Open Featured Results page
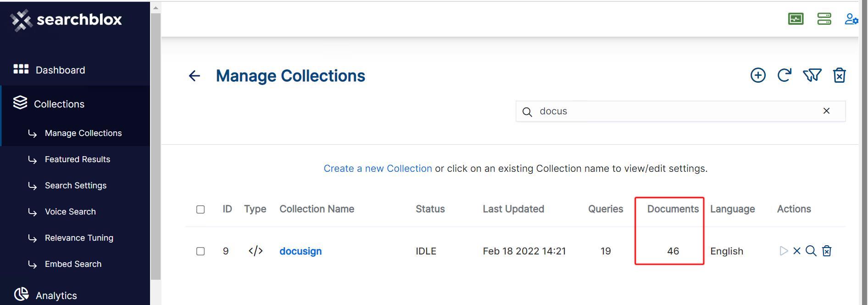868x305 pixels. tap(78, 159)
